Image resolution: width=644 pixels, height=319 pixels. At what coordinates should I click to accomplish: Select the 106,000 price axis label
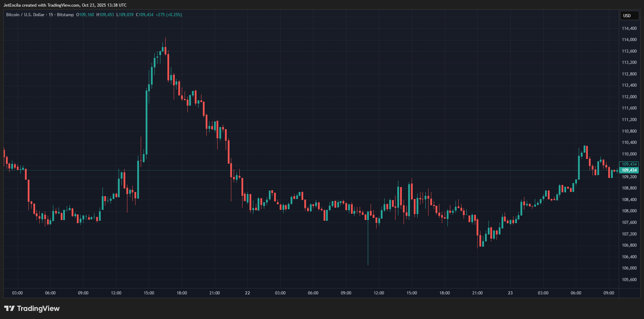629,268
